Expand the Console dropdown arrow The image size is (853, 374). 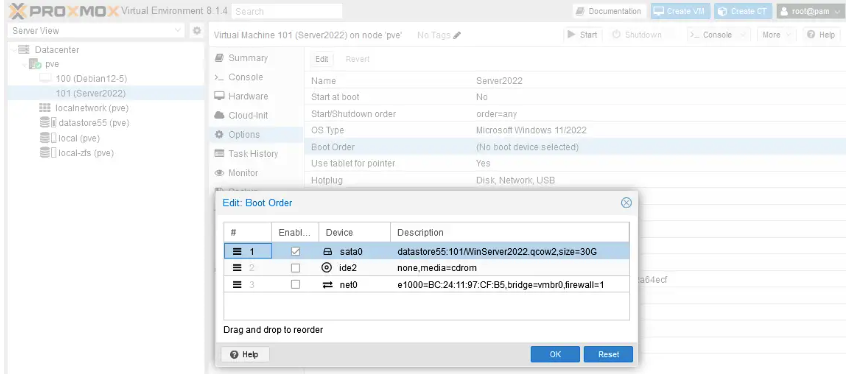(744, 35)
